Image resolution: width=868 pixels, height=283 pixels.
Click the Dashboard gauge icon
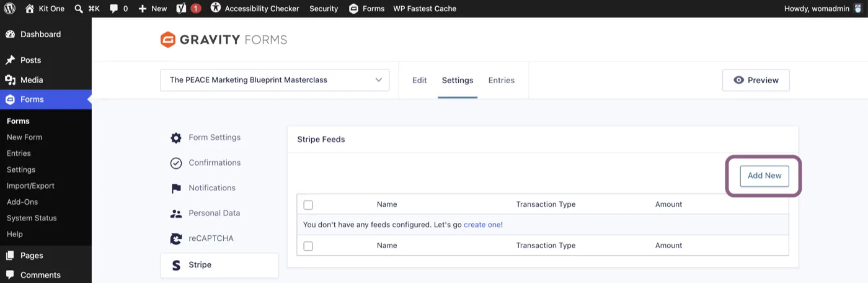pos(11,34)
